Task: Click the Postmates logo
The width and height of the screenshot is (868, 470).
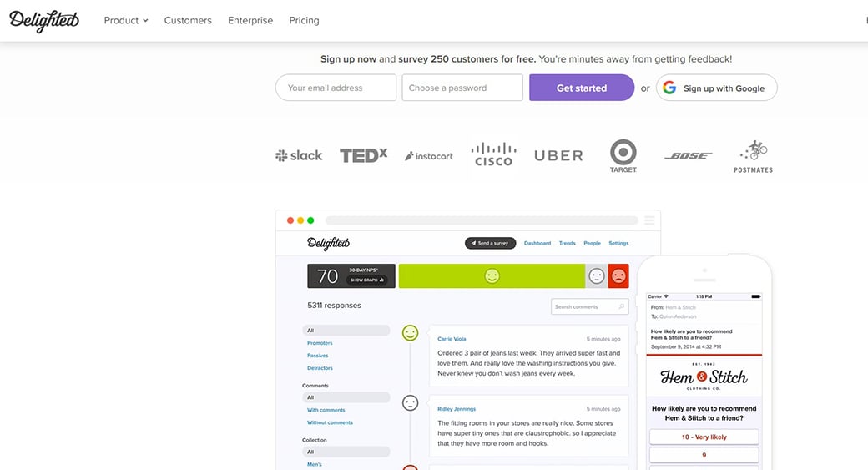Action: [753, 156]
